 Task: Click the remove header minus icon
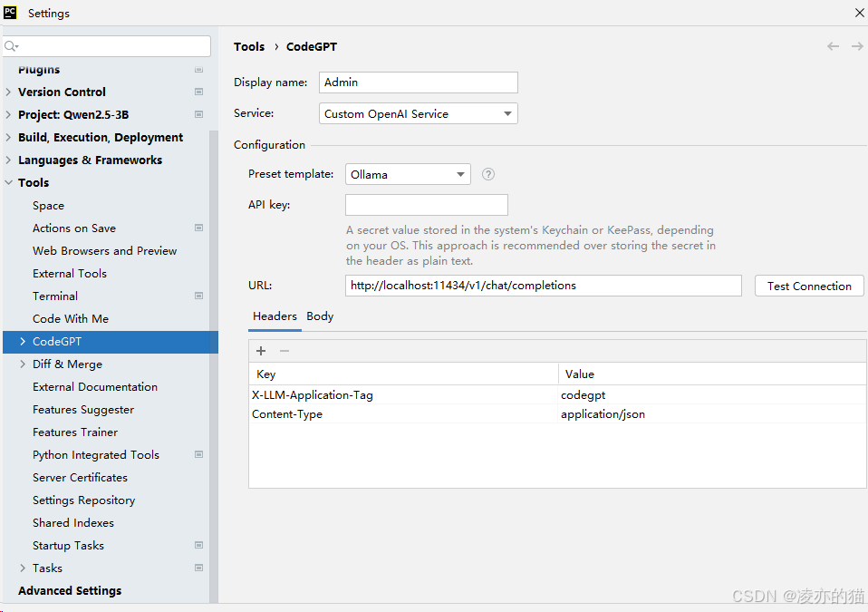pyautogui.click(x=285, y=351)
